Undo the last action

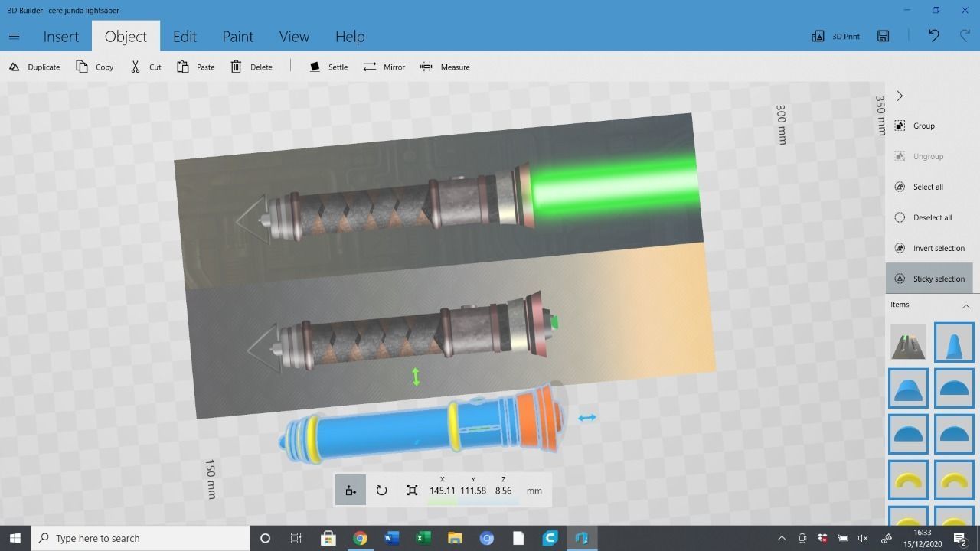(934, 36)
